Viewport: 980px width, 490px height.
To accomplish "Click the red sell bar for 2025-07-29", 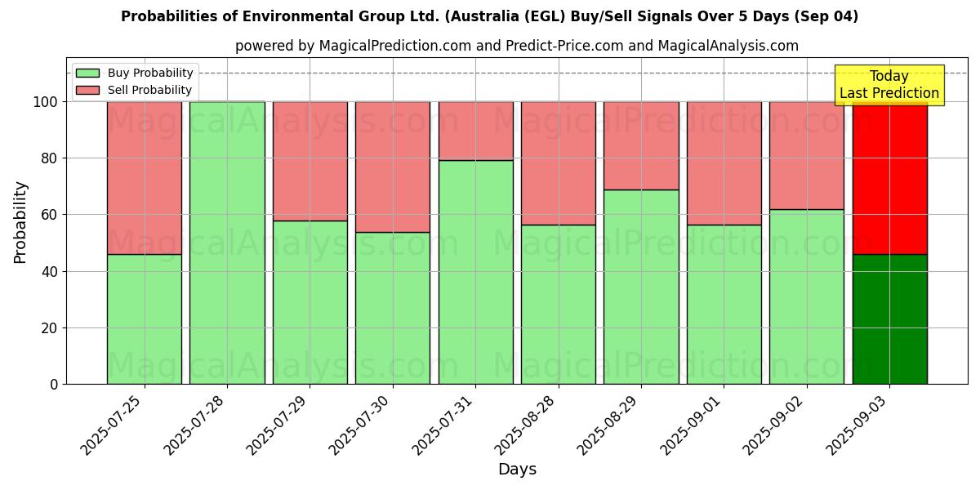I will [310, 162].
